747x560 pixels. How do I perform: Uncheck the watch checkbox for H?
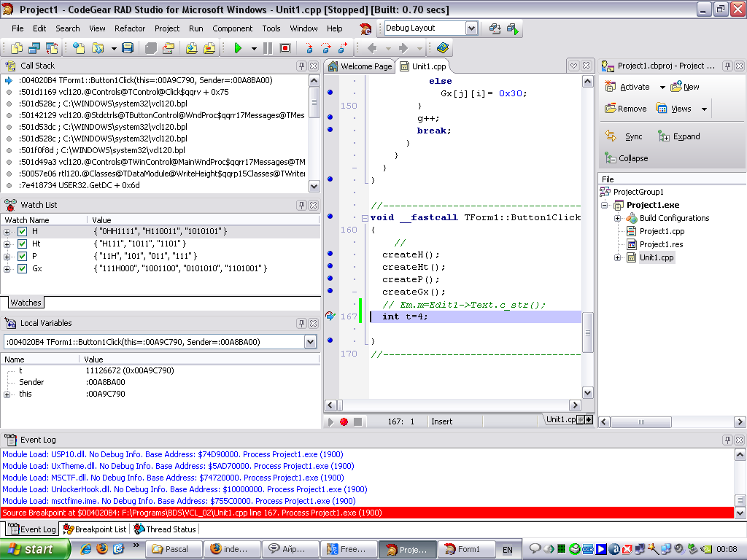(22, 231)
